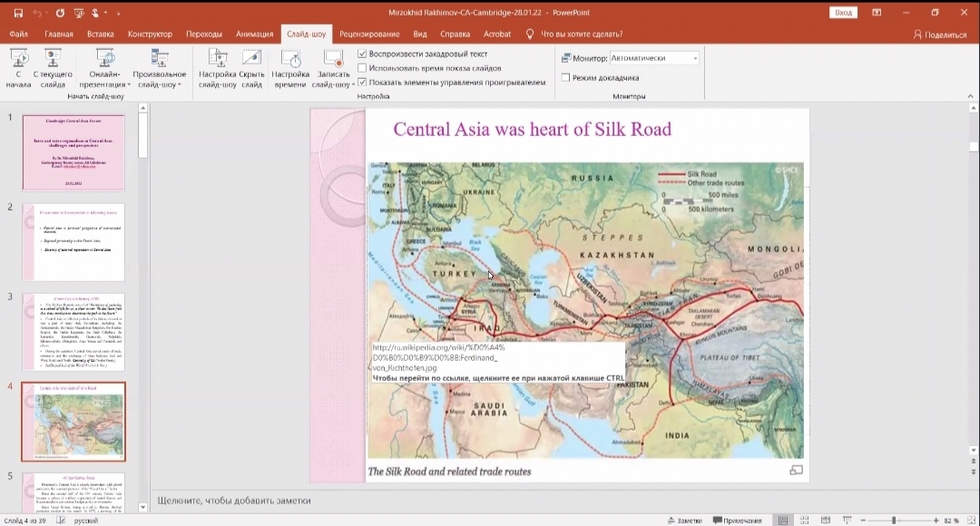Click the 'Что вы хотите сделать?' search box

click(x=582, y=34)
